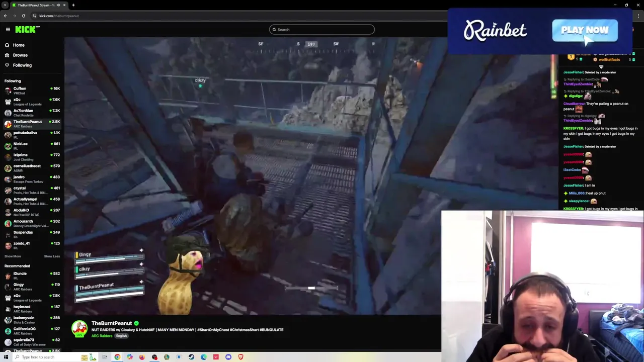Click the English language tag

click(121, 336)
